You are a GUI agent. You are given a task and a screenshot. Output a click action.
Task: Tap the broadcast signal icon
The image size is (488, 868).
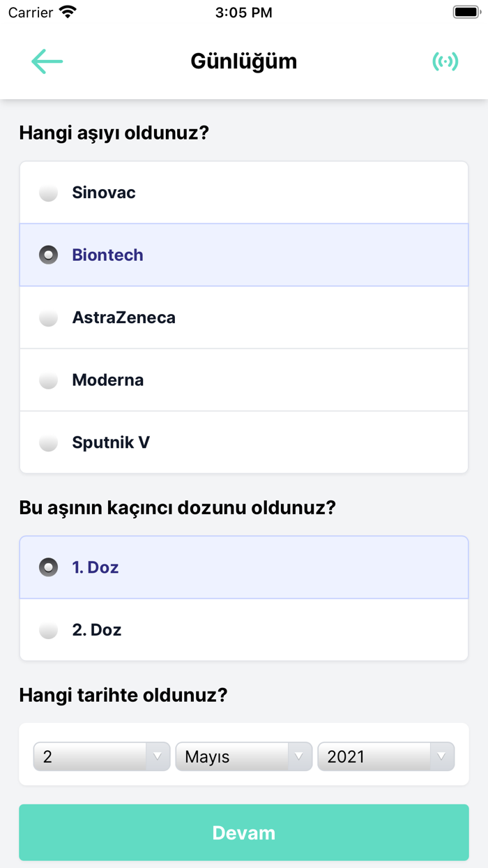pos(445,61)
